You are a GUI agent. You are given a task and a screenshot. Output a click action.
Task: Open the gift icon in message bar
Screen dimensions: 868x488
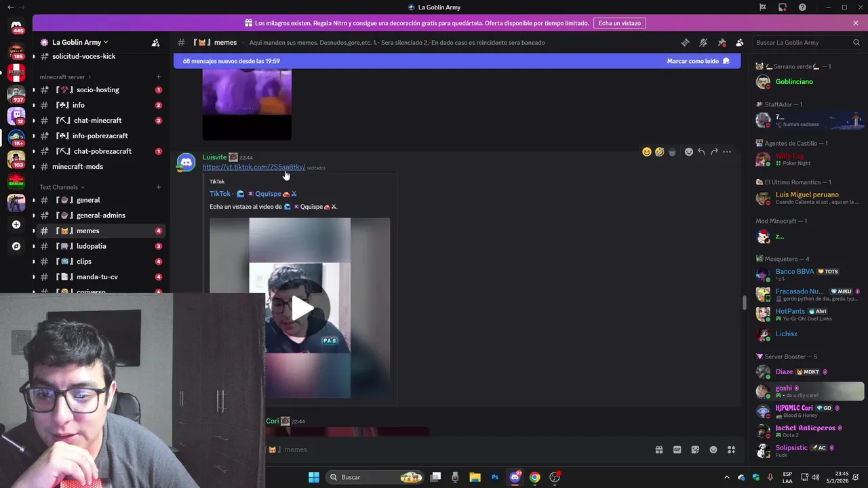pos(658,449)
